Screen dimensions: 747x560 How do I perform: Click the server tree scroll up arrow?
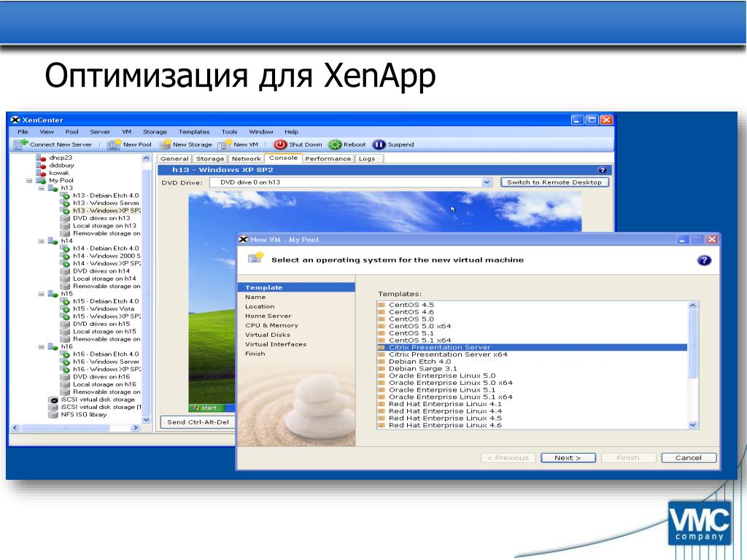point(146,158)
